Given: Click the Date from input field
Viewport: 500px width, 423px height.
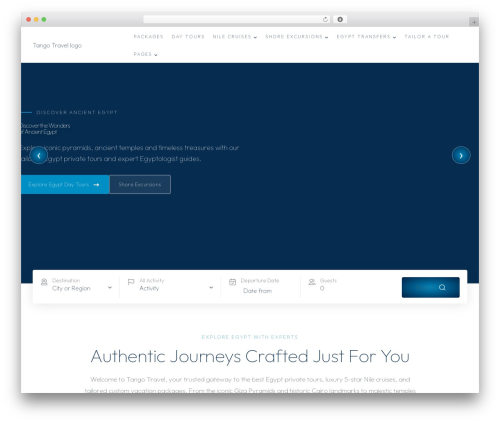Looking at the screenshot, I should 257,291.
